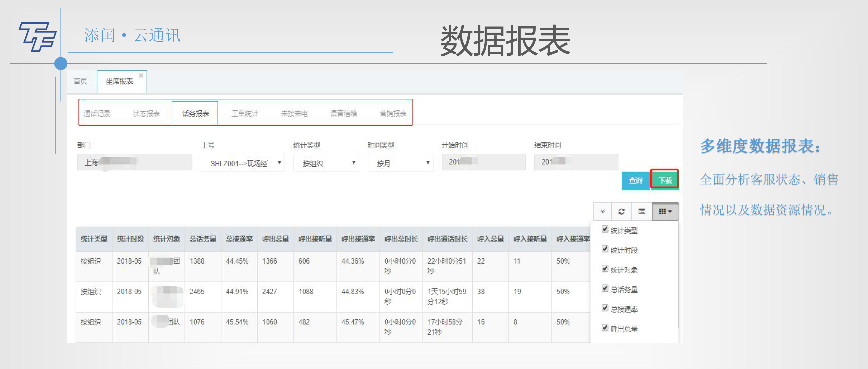Viewport: 868px width, 369px height.
Task: Close the 坐席报表 tab with X
Action: coord(141,76)
